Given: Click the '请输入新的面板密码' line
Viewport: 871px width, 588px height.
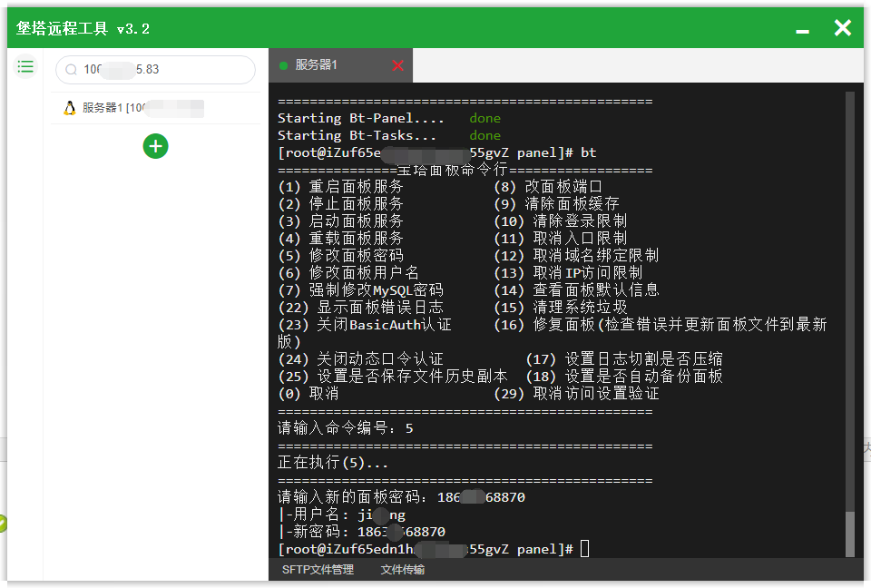Looking at the screenshot, I should click(x=401, y=497).
